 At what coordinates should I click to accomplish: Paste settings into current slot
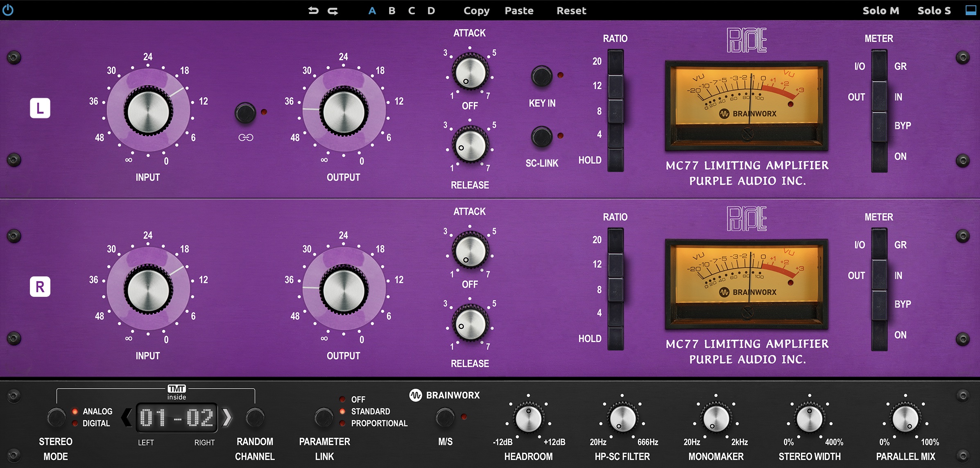[519, 11]
